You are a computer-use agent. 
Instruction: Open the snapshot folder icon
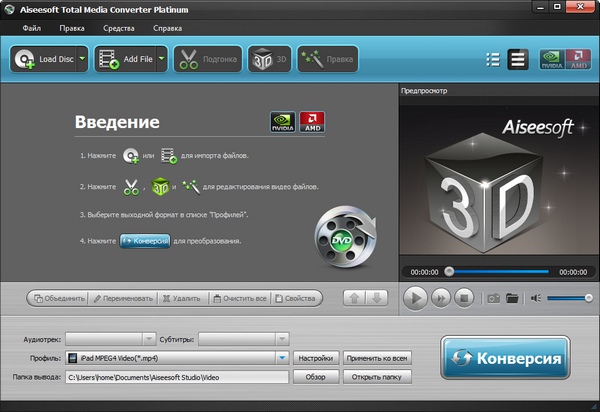coord(512,298)
